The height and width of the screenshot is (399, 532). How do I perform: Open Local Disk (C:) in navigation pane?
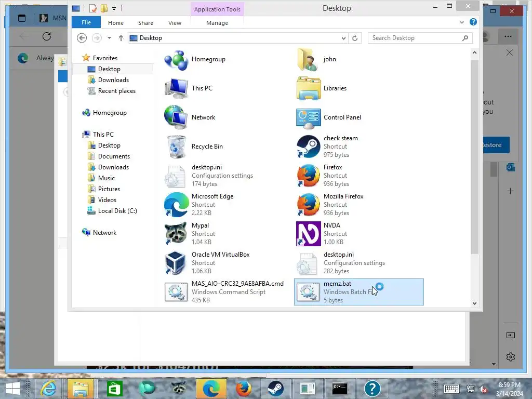(x=117, y=211)
